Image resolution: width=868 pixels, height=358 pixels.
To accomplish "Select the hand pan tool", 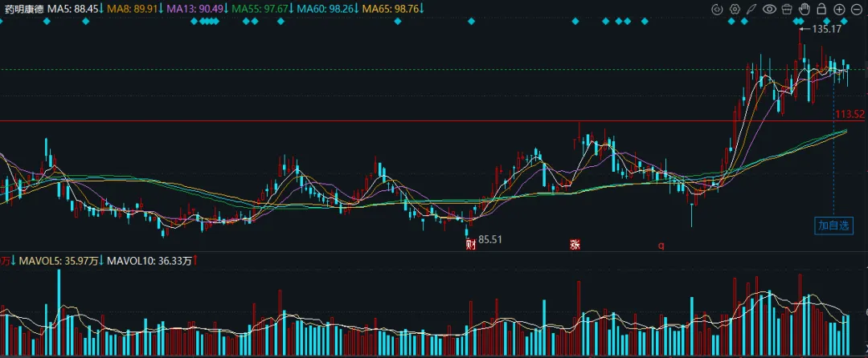I will (805, 9).
